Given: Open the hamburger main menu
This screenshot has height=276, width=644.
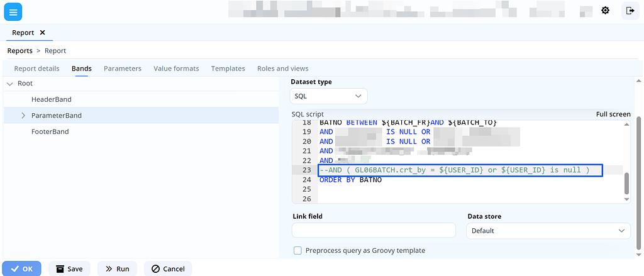Looking at the screenshot, I should point(13,12).
